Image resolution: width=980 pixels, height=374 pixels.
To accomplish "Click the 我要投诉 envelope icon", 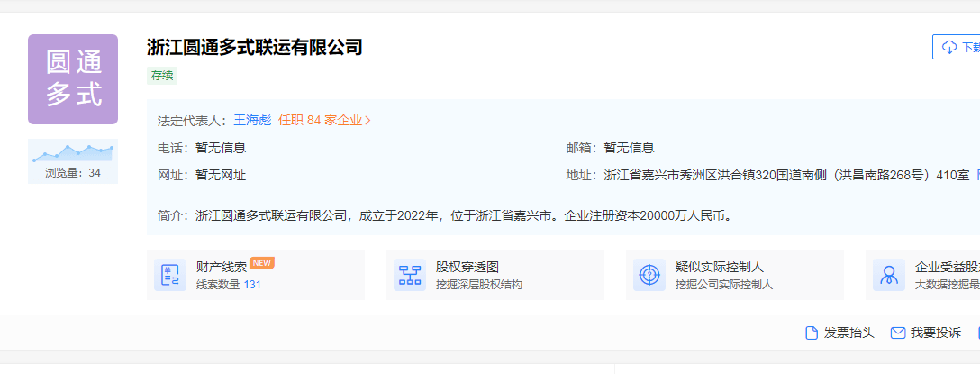I will click(x=898, y=333).
